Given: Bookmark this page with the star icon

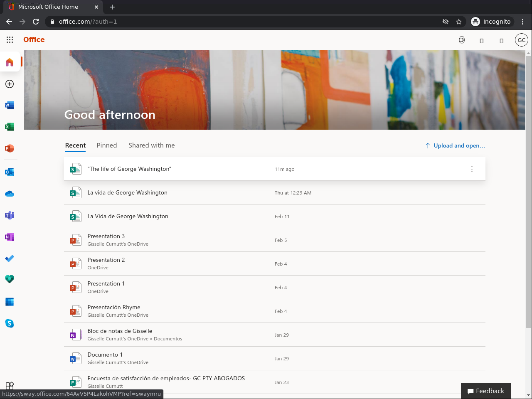Looking at the screenshot, I should click(459, 22).
